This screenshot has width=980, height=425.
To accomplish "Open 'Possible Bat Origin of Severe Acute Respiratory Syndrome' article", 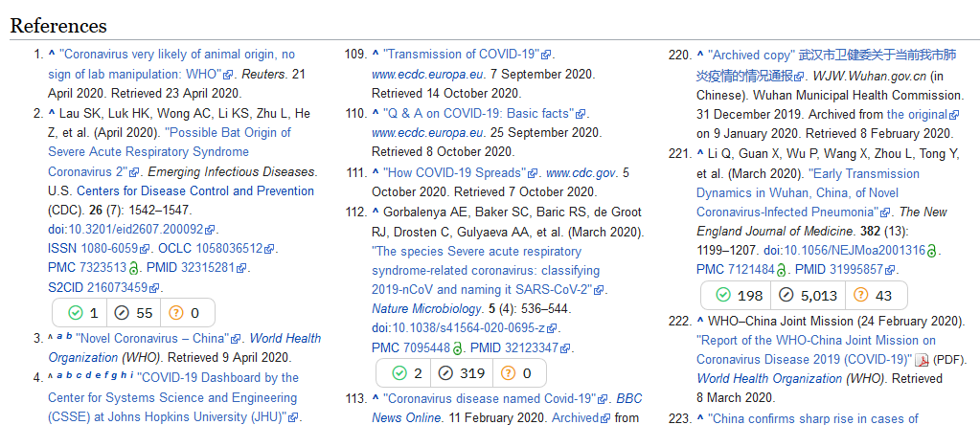I will (x=169, y=152).
